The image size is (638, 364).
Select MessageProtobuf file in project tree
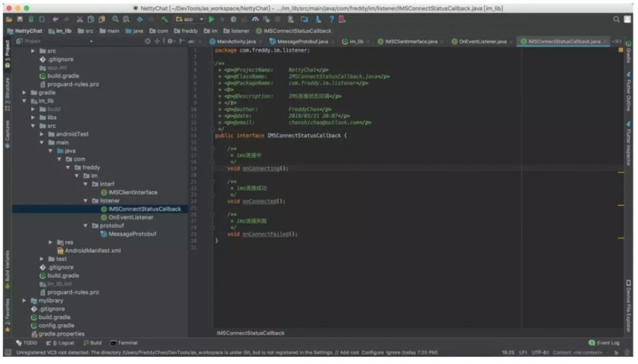point(132,234)
